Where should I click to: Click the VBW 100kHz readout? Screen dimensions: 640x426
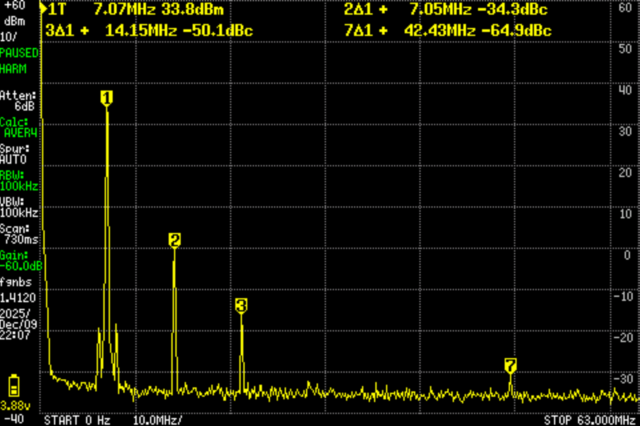(x=19, y=208)
